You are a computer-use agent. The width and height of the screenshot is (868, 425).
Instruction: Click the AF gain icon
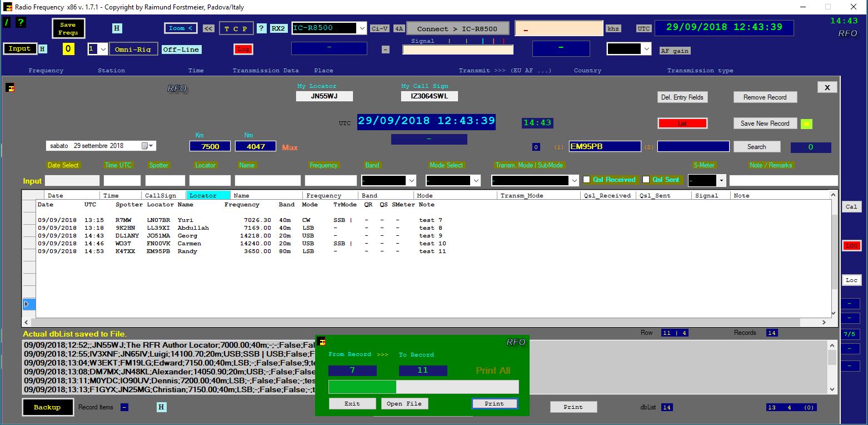[x=675, y=50]
